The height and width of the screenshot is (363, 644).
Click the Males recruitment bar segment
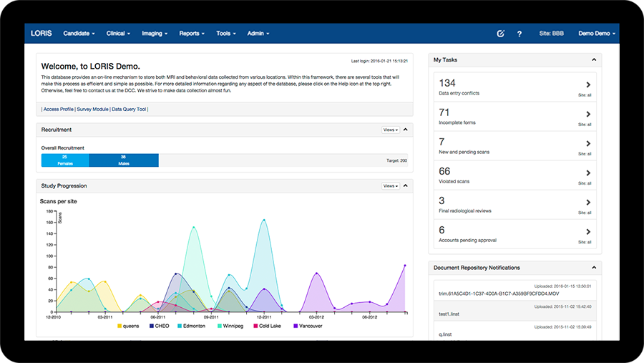tap(124, 160)
